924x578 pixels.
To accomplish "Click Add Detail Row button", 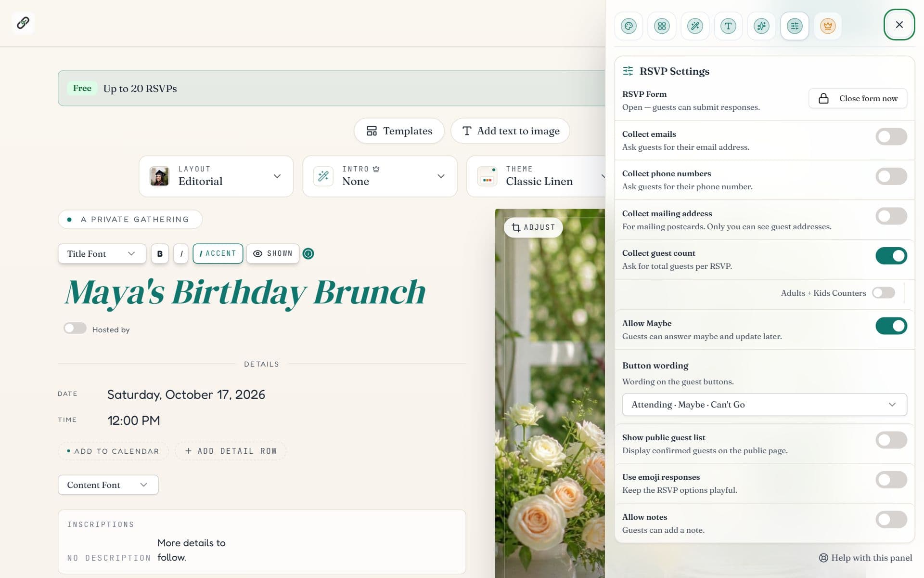I will [x=231, y=451].
